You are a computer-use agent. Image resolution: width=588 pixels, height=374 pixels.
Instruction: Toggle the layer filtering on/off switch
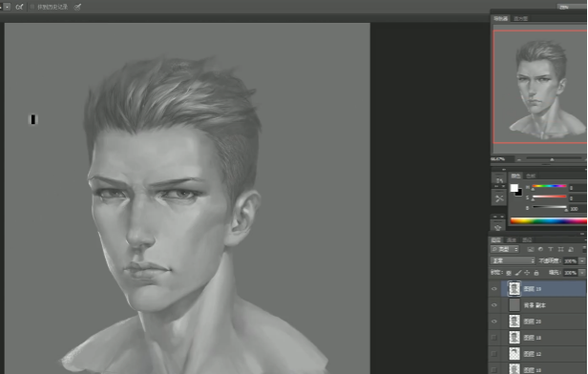click(584, 249)
